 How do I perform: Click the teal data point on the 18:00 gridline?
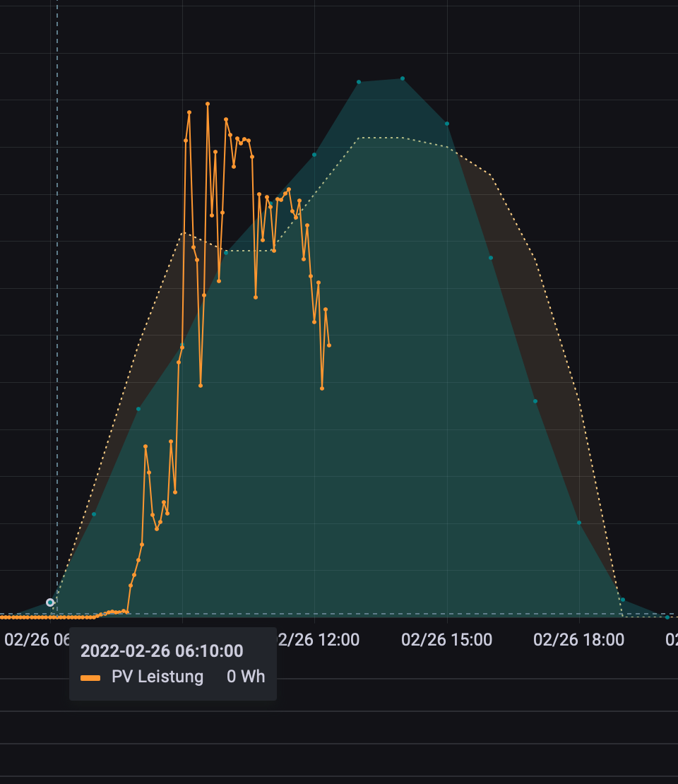tap(579, 523)
